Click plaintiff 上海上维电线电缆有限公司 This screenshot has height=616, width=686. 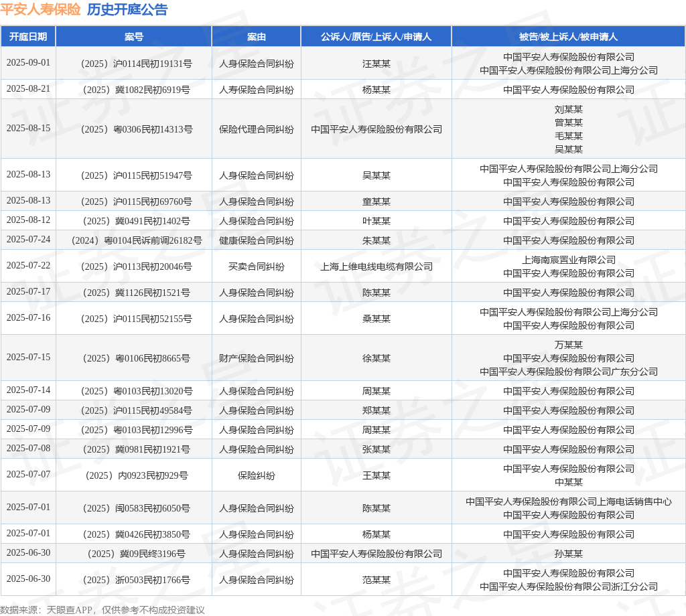376,266
